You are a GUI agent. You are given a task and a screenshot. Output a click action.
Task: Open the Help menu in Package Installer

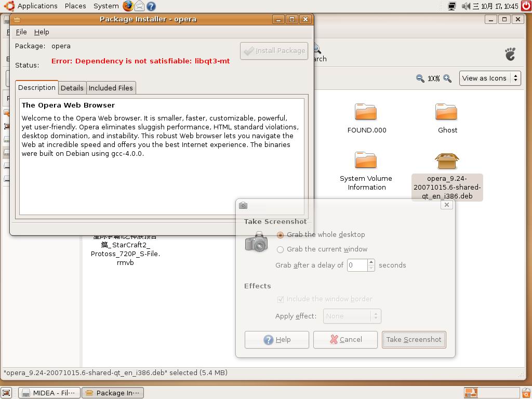click(x=42, y=32)
